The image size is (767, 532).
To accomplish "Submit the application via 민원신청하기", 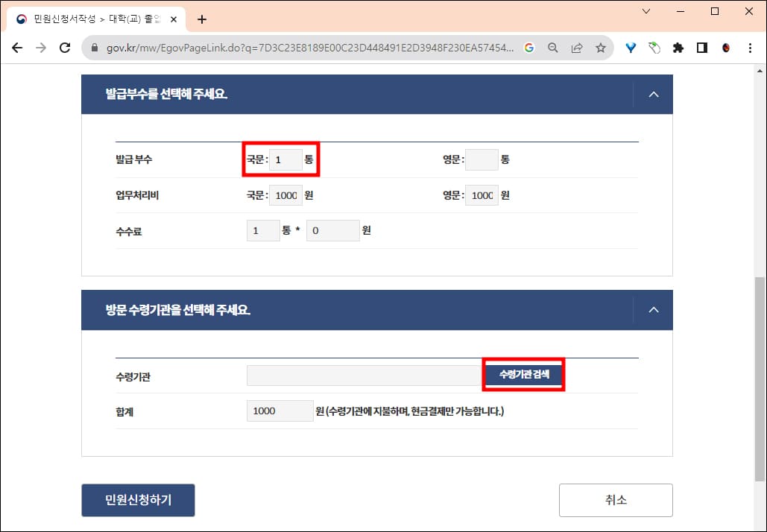I will click(x=138, y=500).
